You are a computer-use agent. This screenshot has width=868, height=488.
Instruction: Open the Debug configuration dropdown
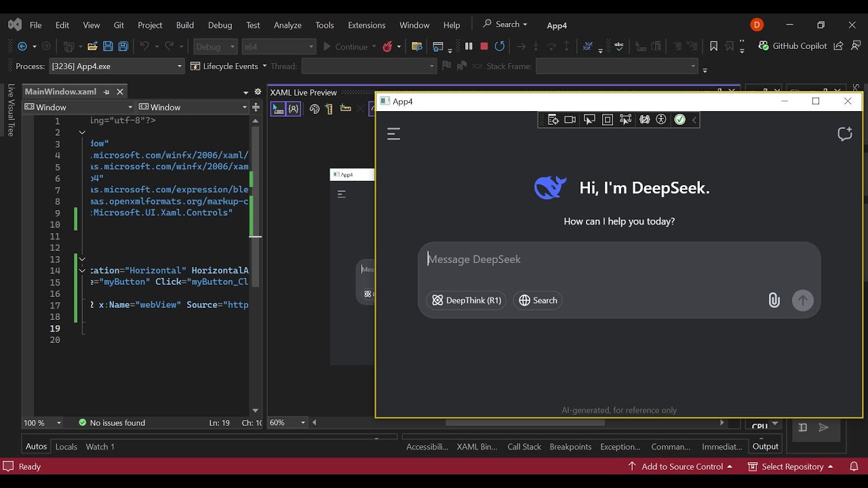(216, 47)
